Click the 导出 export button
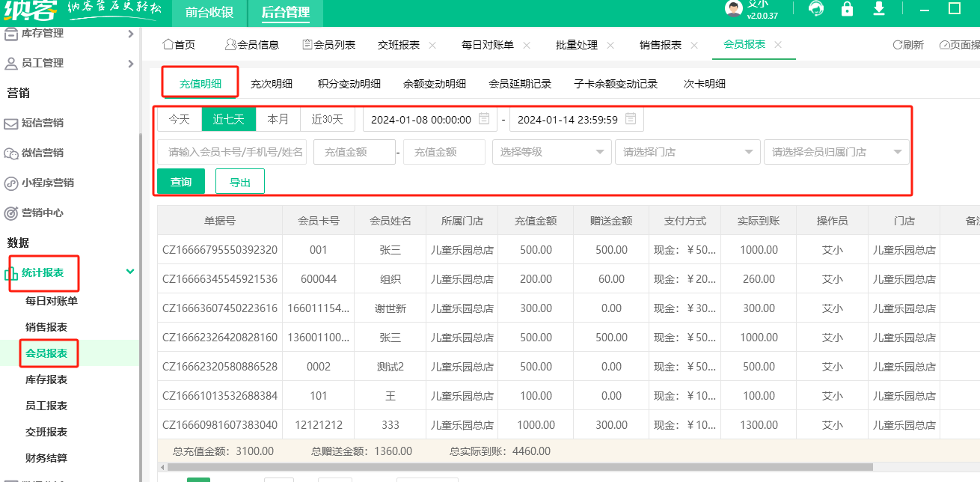 239,182
